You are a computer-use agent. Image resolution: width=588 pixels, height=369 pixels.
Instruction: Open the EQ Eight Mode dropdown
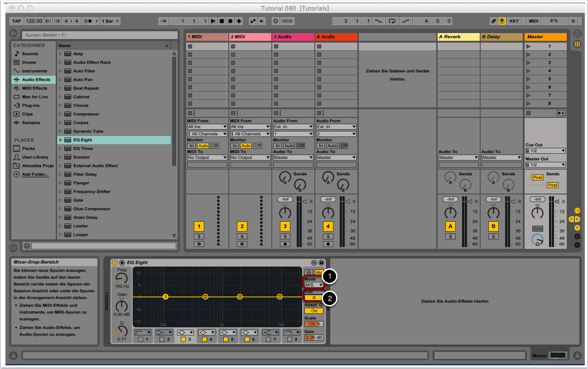(313, 285)
